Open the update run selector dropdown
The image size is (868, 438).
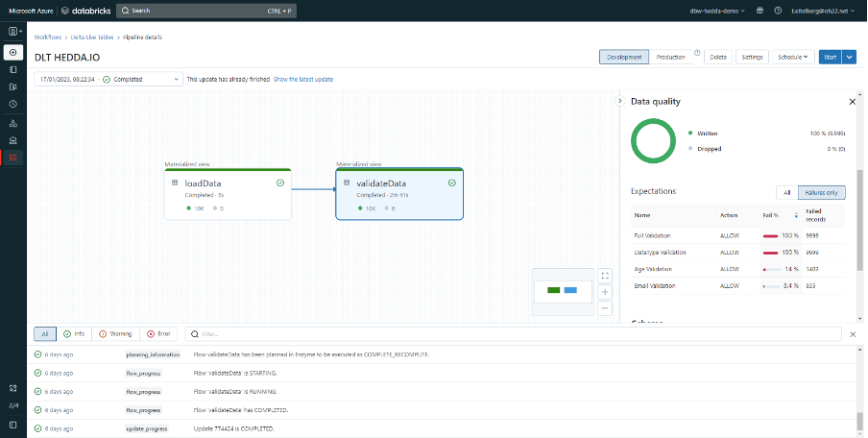pyautogui.click(x=108, y=79)
